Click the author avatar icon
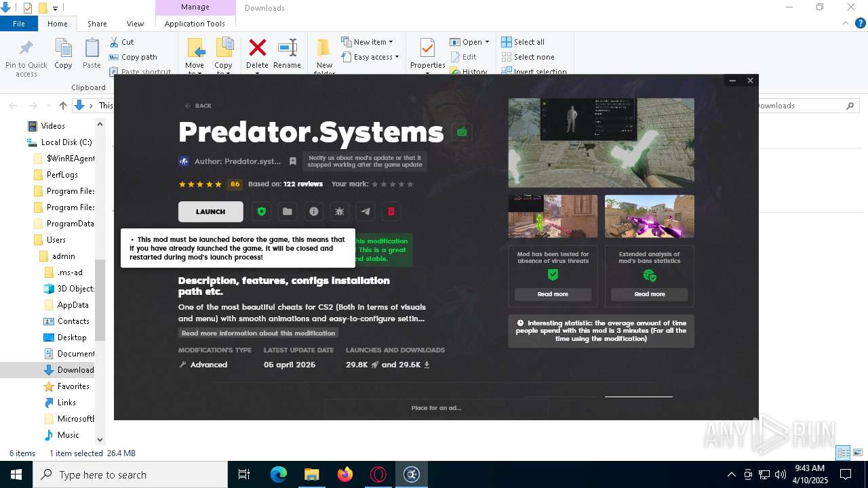The image size is (868, 488). (183, 161)
